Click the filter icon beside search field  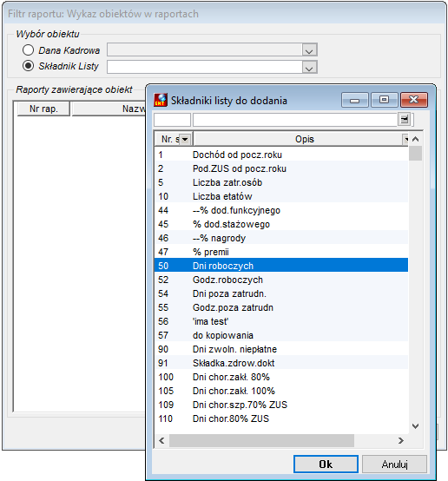(405, 119)
